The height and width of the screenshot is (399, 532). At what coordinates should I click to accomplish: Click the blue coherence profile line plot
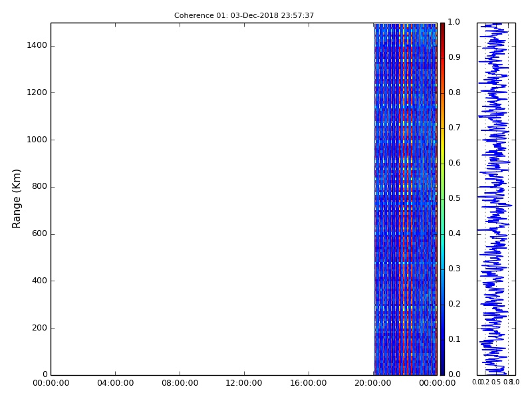(496, 199)
